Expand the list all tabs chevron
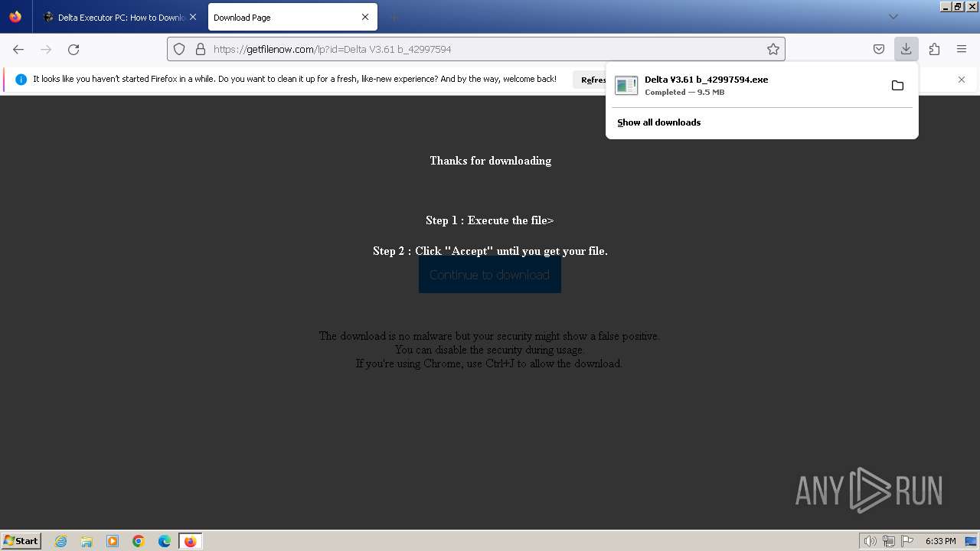The width and height of the screenshot is (980, 551). coord(893,17)
